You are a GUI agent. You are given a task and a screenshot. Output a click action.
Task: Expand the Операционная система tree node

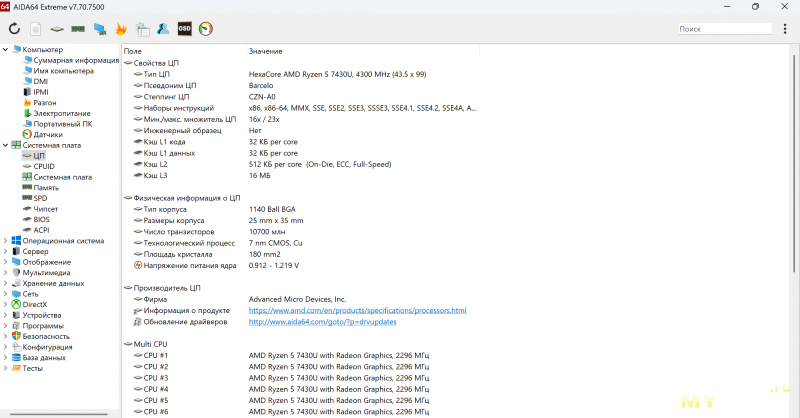coord(6,241)
